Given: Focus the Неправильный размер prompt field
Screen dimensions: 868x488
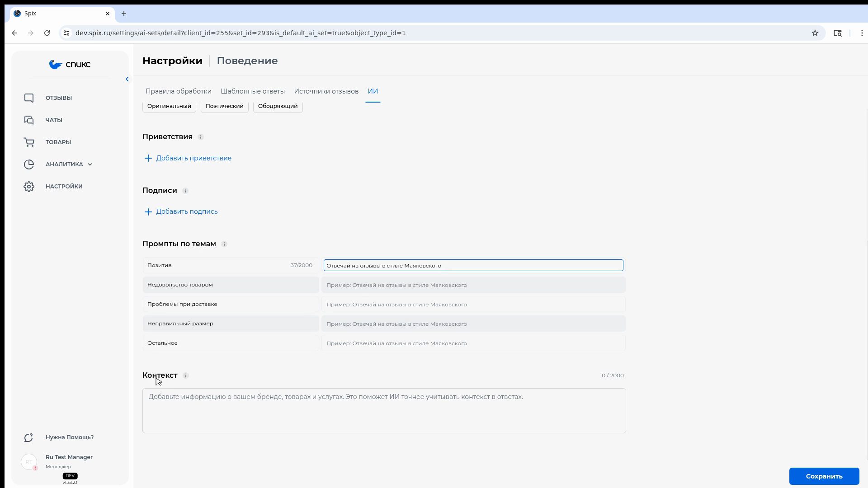Looking at the screenshot, I should tap(473, 324).
